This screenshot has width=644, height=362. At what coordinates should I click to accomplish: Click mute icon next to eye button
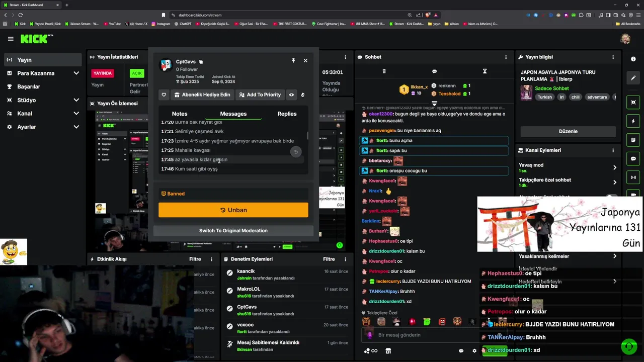(x=302, y=95)
